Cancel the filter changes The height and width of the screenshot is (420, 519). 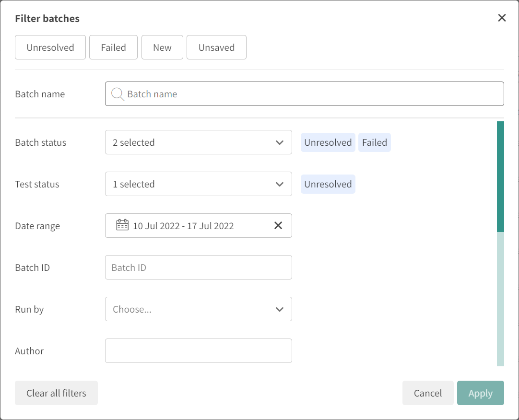point(427,393)
